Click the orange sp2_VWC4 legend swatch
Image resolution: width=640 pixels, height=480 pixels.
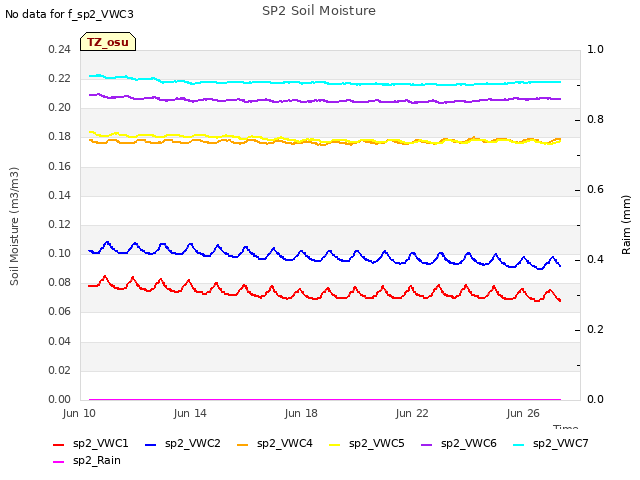243,445
